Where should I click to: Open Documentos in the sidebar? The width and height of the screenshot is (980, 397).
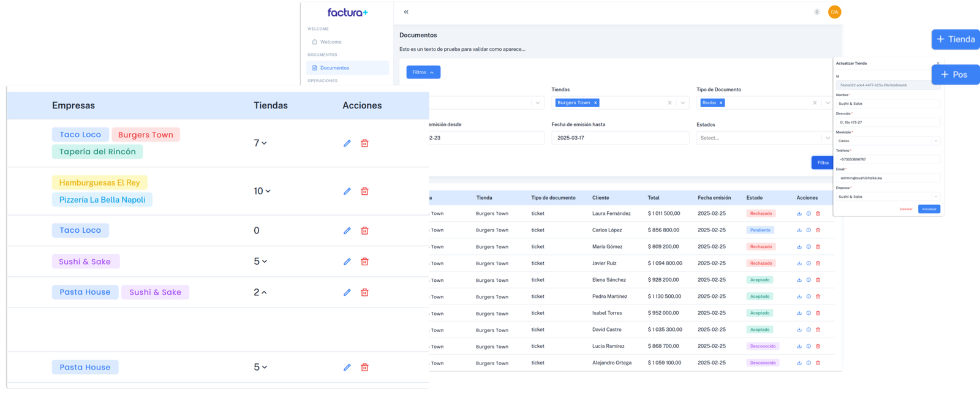pos(334,68)
